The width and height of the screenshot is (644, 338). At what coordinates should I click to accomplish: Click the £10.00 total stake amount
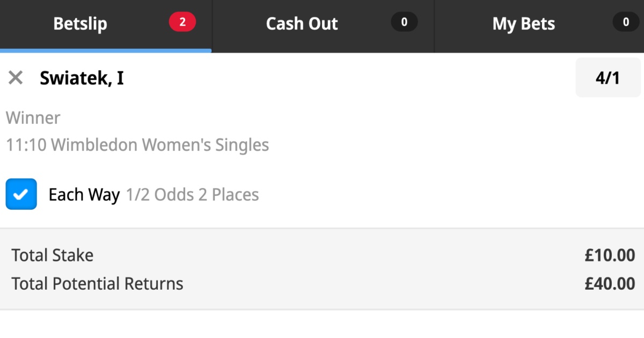[x=610, y=255]
